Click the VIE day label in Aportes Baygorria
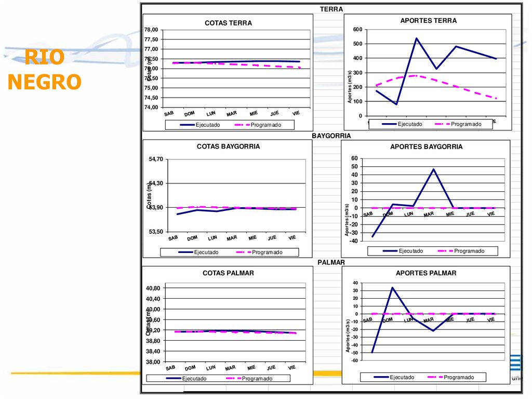The width and height of the screenshot is (532, 399). point(491,214)
